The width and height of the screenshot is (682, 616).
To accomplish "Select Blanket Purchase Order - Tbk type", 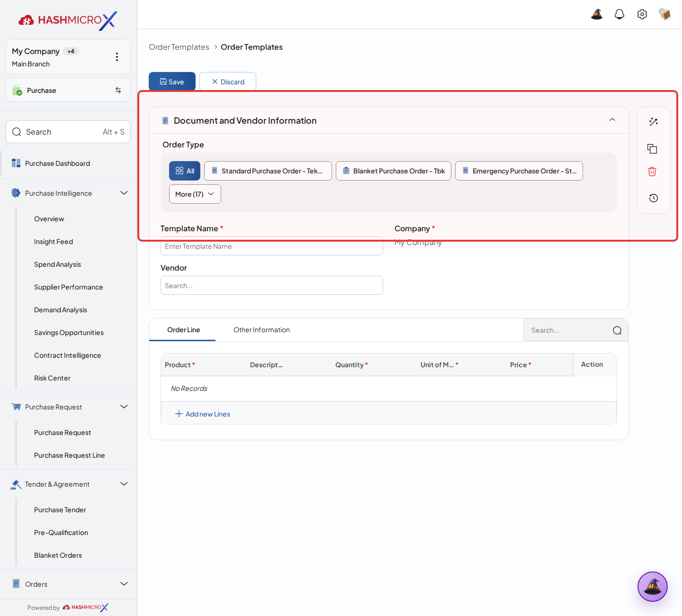I will point(394,171).
